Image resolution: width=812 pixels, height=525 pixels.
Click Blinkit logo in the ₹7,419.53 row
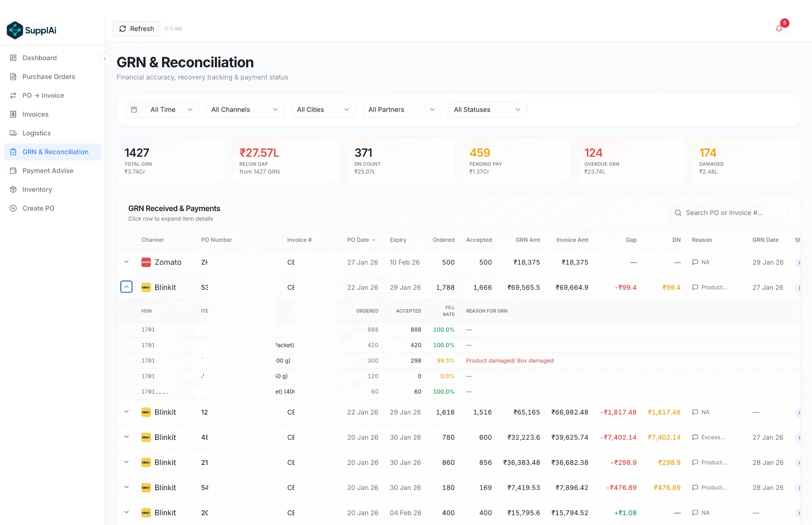[146, 487]
